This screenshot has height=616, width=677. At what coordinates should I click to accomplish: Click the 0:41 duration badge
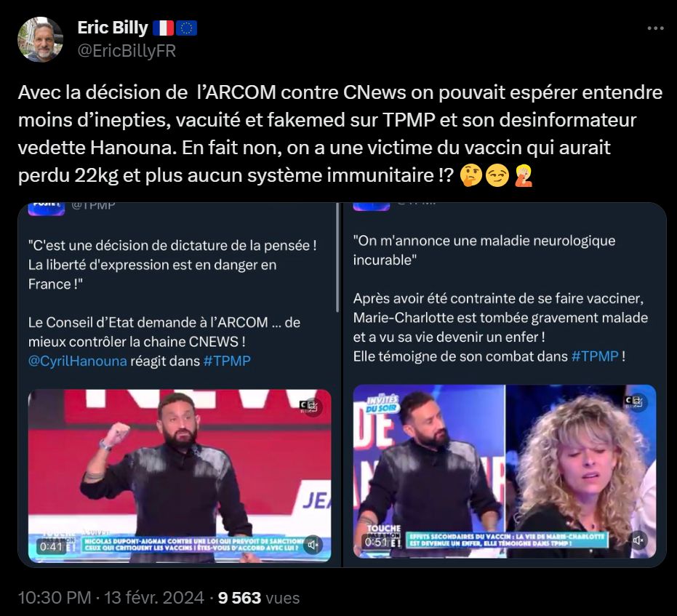coord(51,546)
